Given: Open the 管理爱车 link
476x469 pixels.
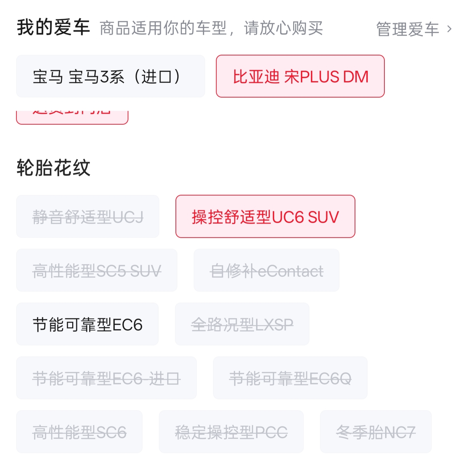Looking at the screenshot, I should tap(407, 29).
